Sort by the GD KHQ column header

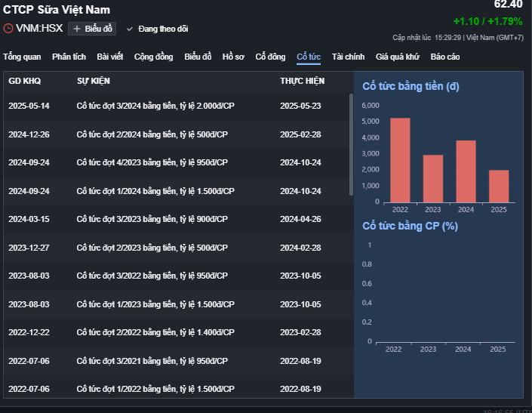pos(24,81)
